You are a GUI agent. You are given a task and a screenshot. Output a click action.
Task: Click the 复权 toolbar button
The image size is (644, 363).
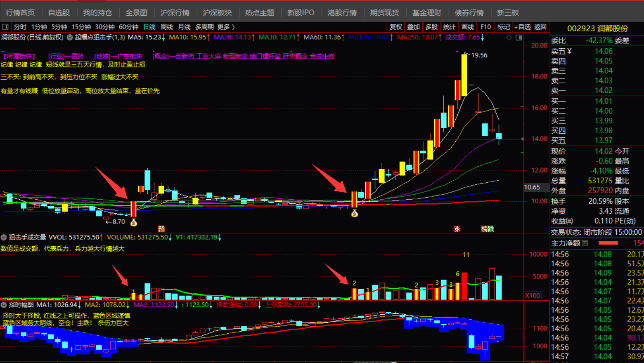pos(395,27)
